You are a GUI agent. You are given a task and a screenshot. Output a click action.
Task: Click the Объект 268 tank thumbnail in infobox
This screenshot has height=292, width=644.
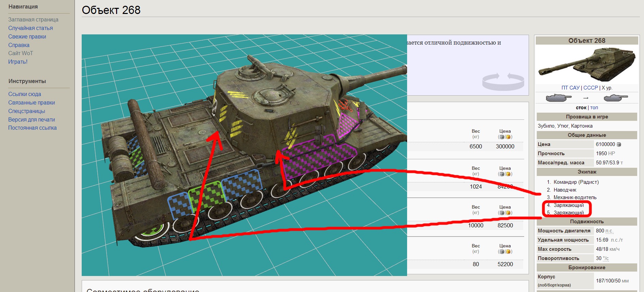pos(587,64)
